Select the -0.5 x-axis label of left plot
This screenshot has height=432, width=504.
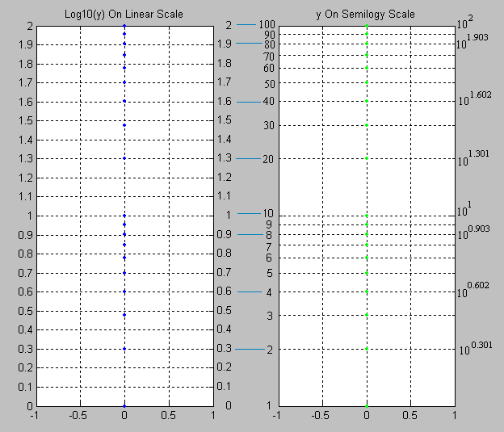pos(78,416)
